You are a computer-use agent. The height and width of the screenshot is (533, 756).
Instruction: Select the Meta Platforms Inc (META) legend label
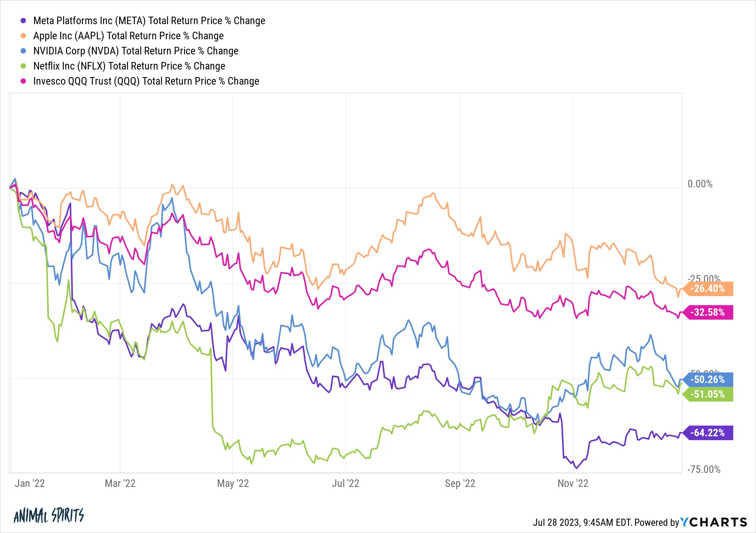tap(149, 21)
